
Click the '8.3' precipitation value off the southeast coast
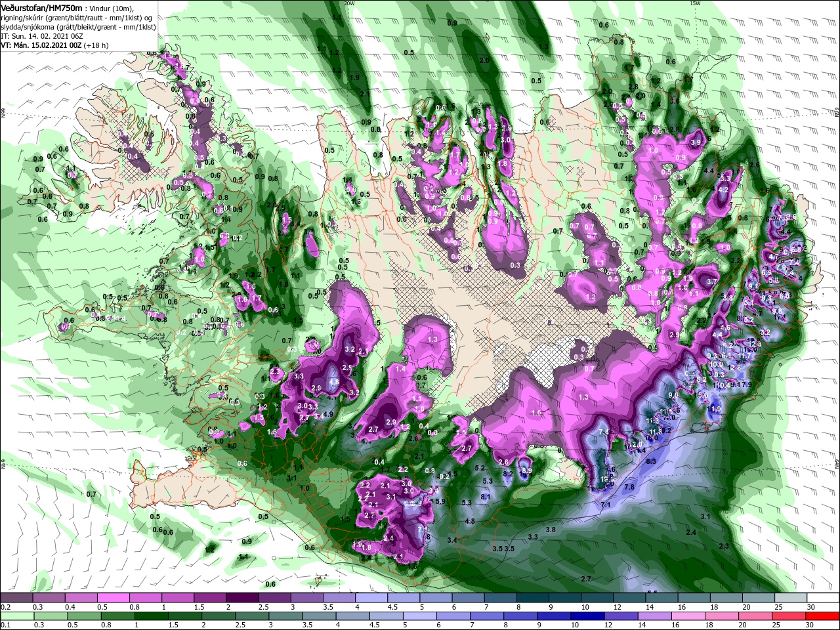coord(651,462)
